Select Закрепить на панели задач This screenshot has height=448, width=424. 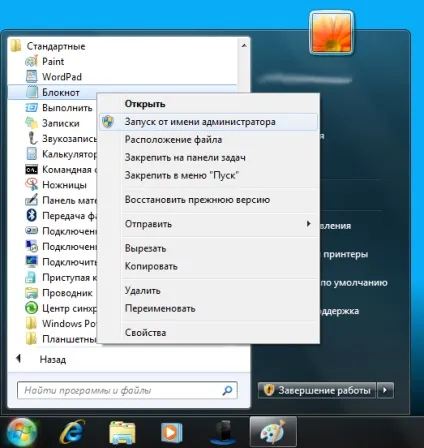click(x=185, y=157)
